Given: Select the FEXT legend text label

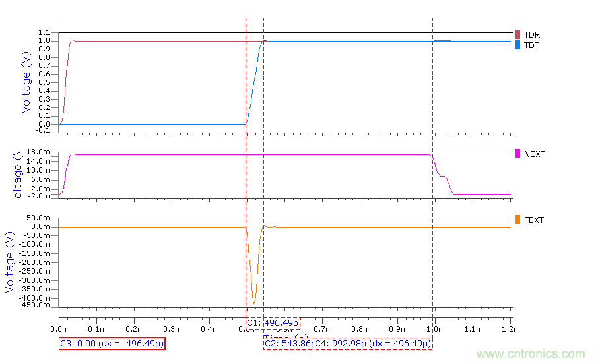Looking at the screenshot, I should (x=534, y=220).
